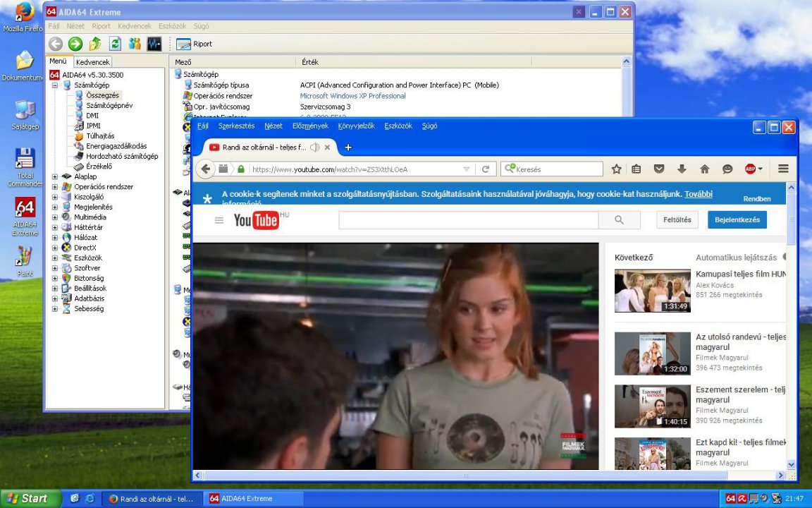Open Total Commander desktop icon
Image resolution: width=812 pixels, height=508 pixels.
25,167
